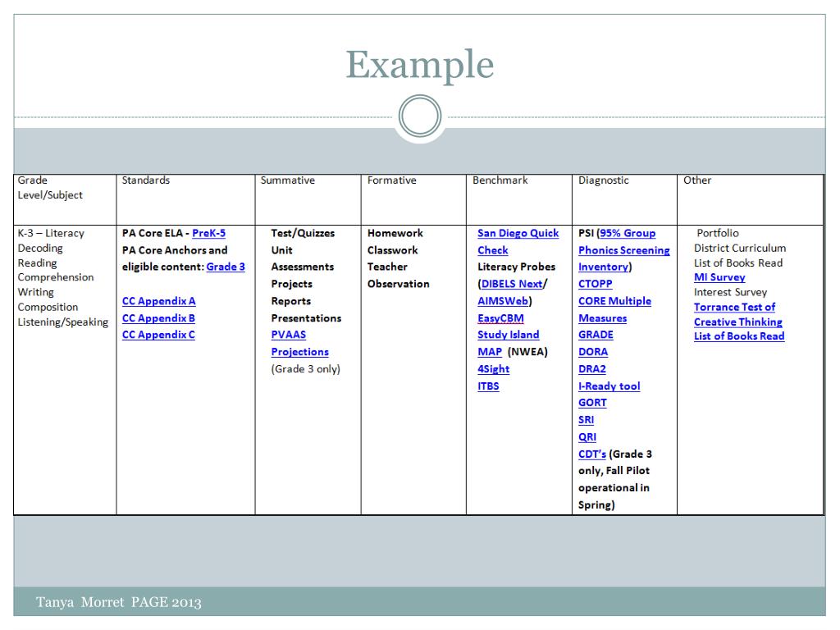Screen dimensions: 840x630
Task: Open the CTOPP link
Action: coord(596,284)
